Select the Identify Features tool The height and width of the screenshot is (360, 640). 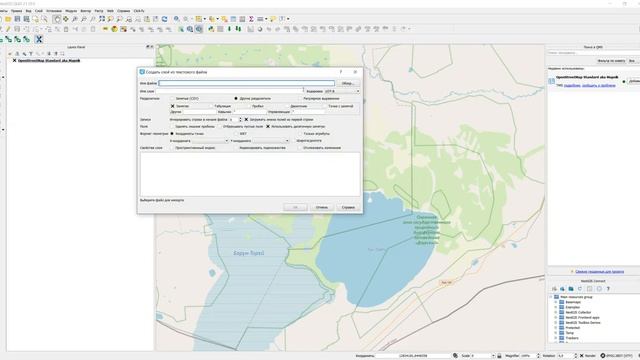click(176, 19)
